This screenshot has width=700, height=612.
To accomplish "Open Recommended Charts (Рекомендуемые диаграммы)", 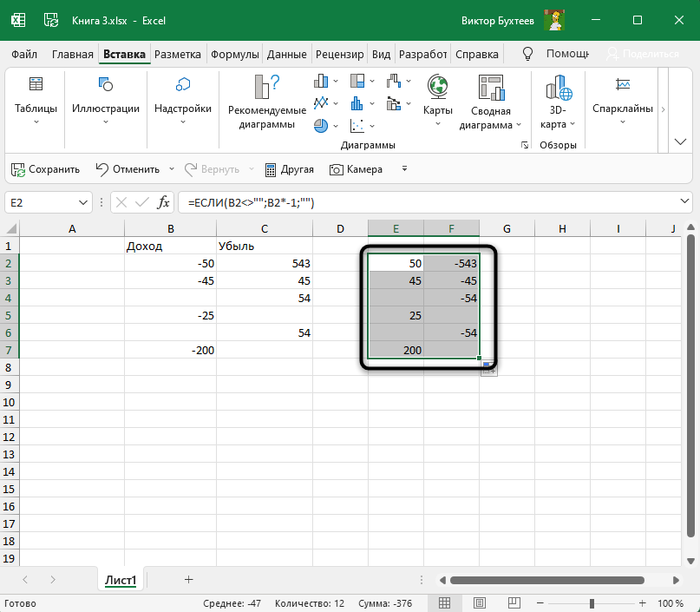I will pyautogui.click(x=267, y=101).
